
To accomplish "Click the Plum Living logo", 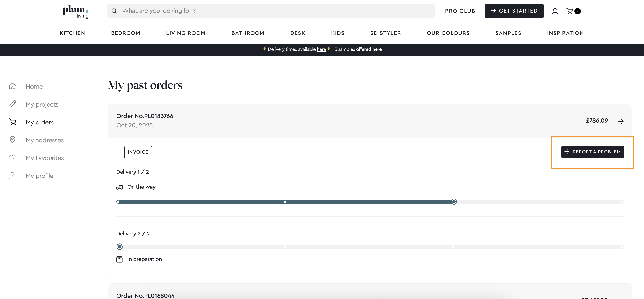I will coord(75,11).
